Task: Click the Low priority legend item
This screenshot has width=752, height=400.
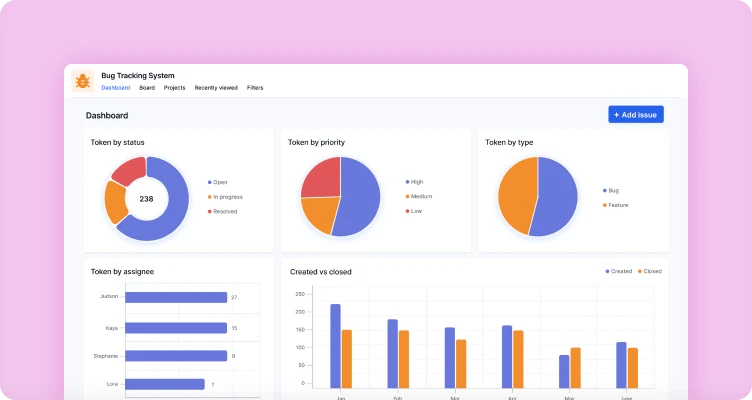Action: coord(413,211)
